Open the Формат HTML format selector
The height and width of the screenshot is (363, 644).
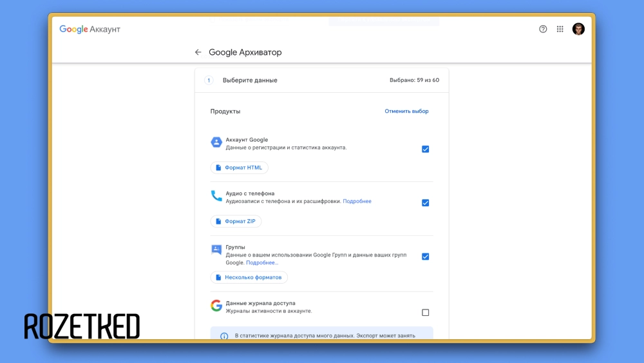pos(239,168)
